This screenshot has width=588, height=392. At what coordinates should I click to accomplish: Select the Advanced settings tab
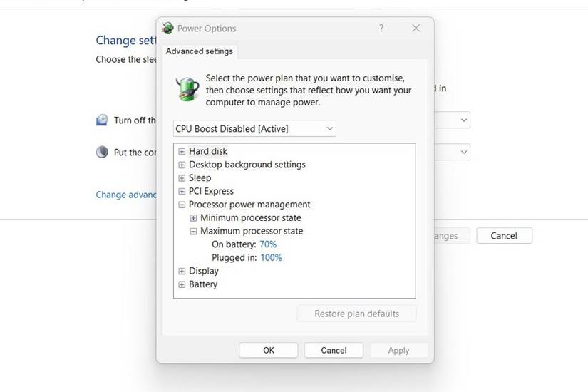(x=199, y=51)
